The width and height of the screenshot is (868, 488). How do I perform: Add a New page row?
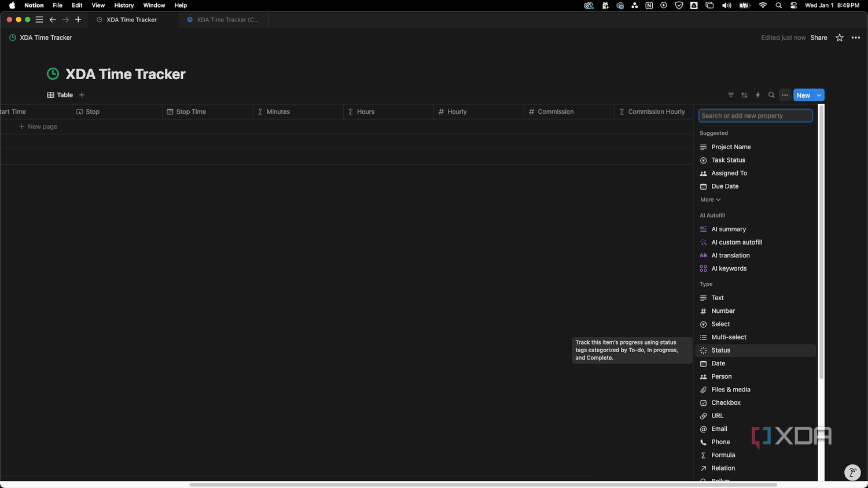[x=38, y=127]
